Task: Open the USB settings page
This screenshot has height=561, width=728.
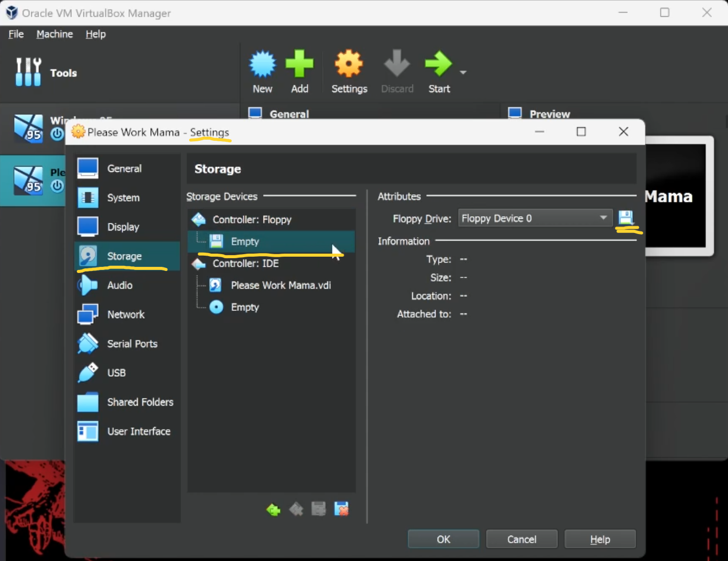Action: 127,373
